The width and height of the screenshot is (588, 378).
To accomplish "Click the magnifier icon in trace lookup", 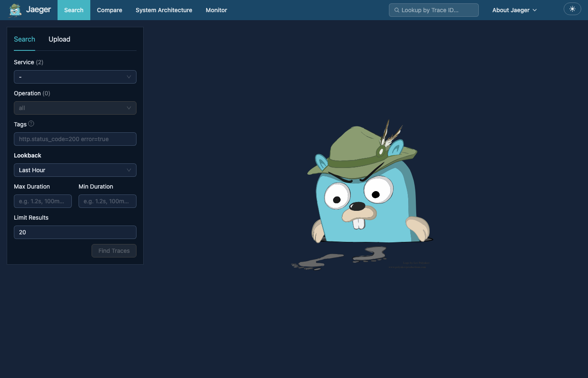I will click(x=396, y=10).
